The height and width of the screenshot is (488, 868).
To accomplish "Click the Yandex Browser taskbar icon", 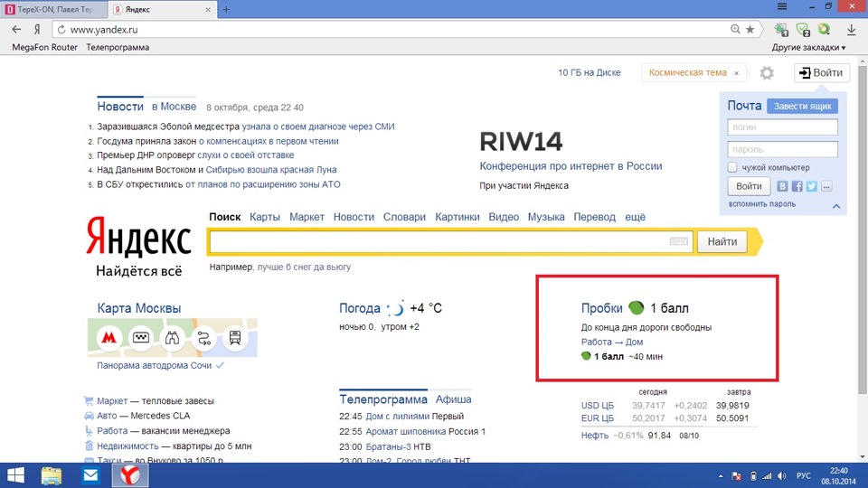I will pyautogui.click(x=130, y=475).
